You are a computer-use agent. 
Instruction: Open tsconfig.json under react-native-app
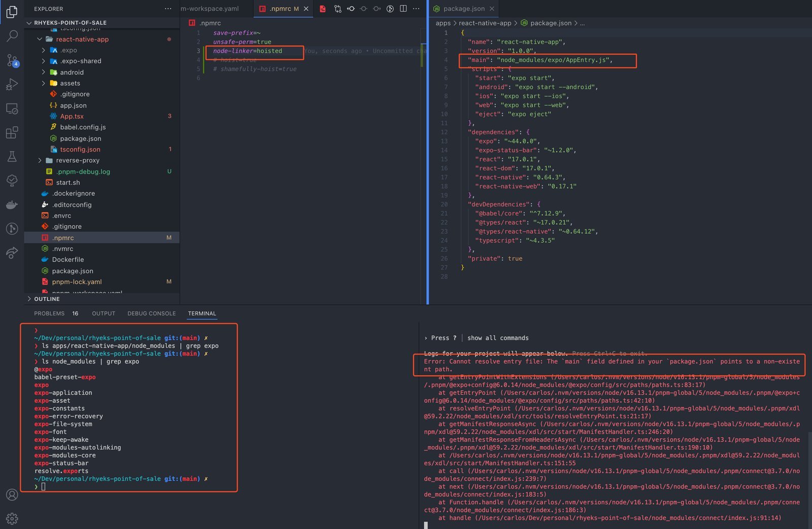(80, 149)
